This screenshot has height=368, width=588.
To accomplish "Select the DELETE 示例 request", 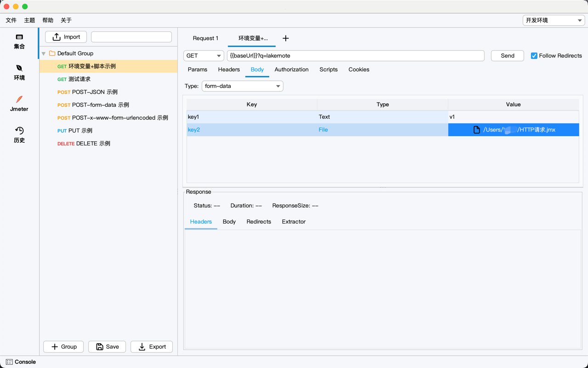I will click(x=108, y=144).
